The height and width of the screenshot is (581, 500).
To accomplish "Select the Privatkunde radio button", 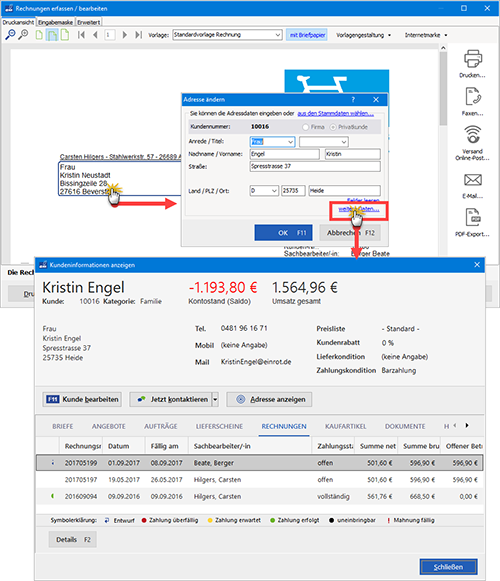I will click(333, 127).
